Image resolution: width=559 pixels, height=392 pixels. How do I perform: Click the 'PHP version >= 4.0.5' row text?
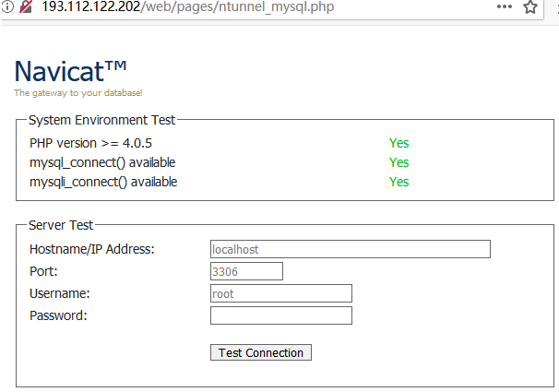click(x=91, y=143)
